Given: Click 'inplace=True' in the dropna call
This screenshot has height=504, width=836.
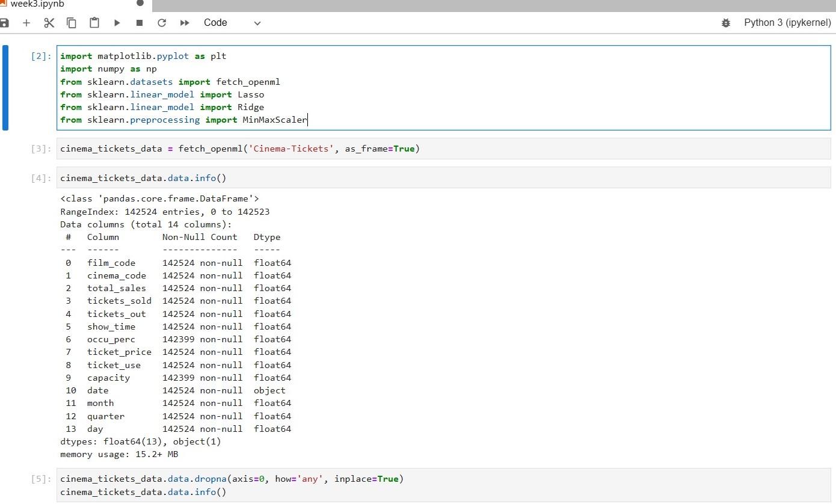Looking at the screenshot, I should (366, 479).
